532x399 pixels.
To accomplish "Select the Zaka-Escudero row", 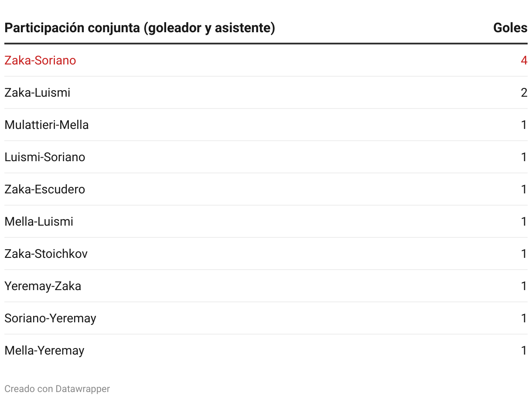I will (x=45, y=189).
